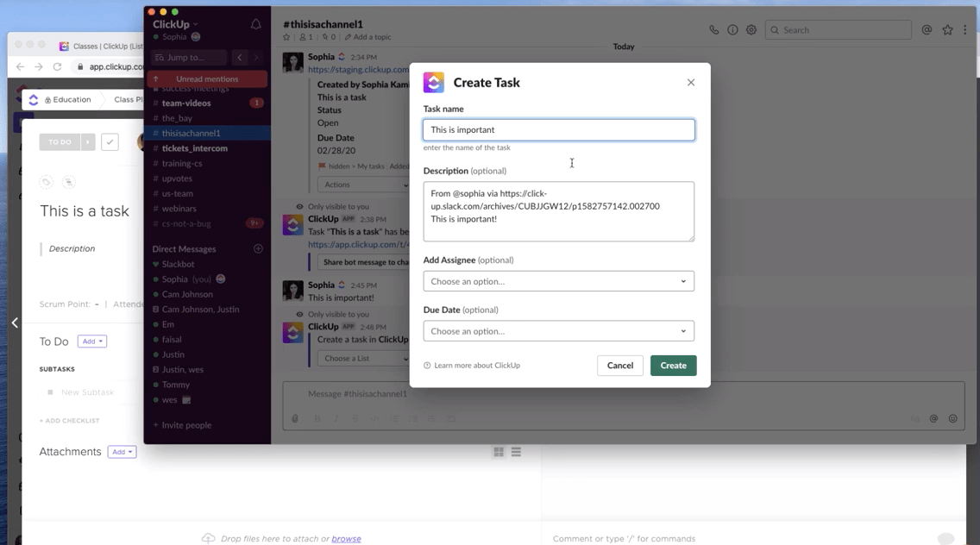Click the mention @ icon in message box
Viewport: 980px width, 545px height.
[x=933, y=419]
